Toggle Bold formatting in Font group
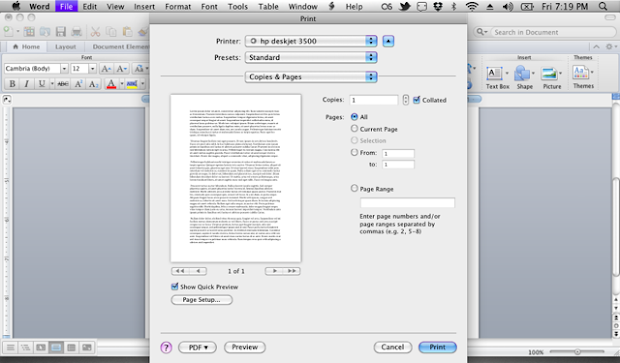The height and width of the screenshot is (363, 620). coord(12,83)
